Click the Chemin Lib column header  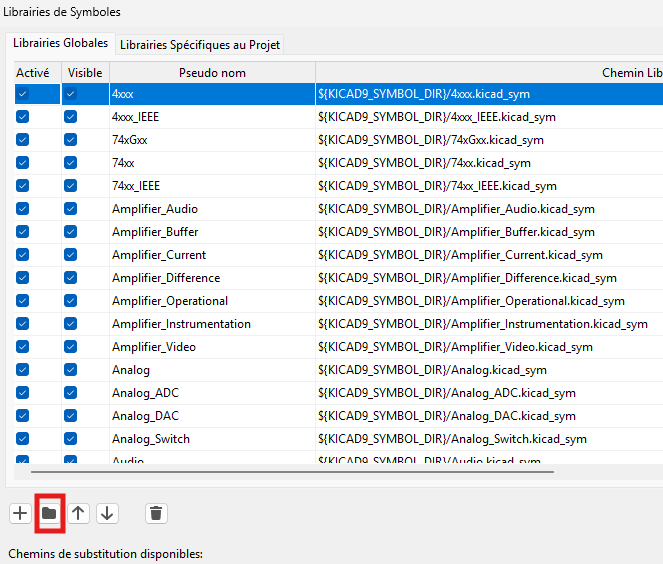pyautogui.click(x=489, y=73)
